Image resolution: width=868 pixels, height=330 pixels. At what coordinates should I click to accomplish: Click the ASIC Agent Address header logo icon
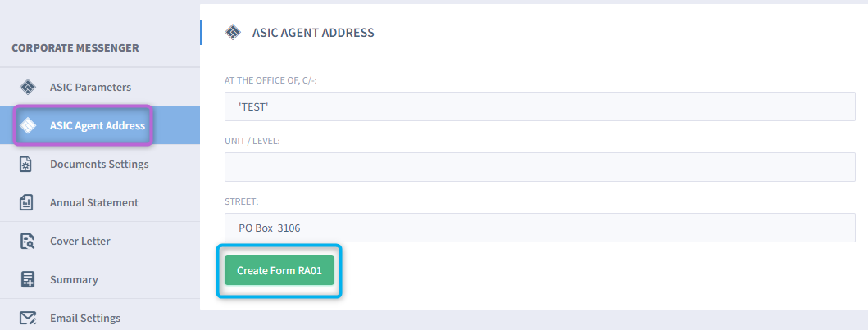point(233,33)
